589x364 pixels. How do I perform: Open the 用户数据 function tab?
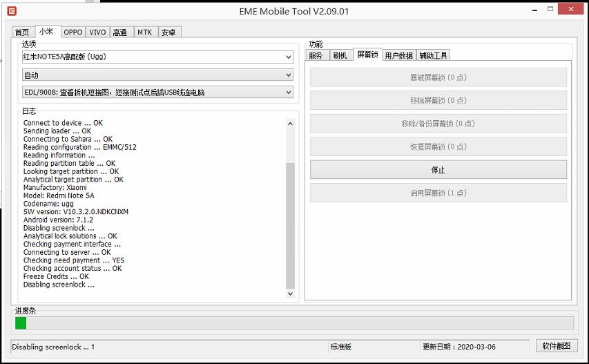[399, 55]
